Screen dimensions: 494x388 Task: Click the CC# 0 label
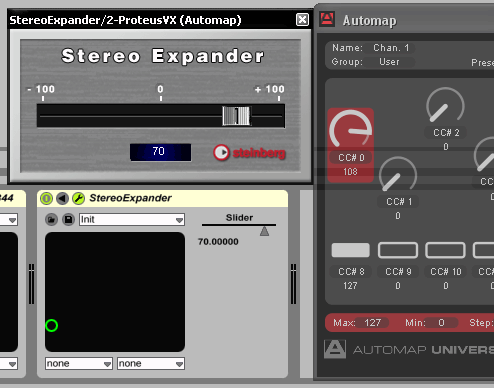click(x=351, y=158)
